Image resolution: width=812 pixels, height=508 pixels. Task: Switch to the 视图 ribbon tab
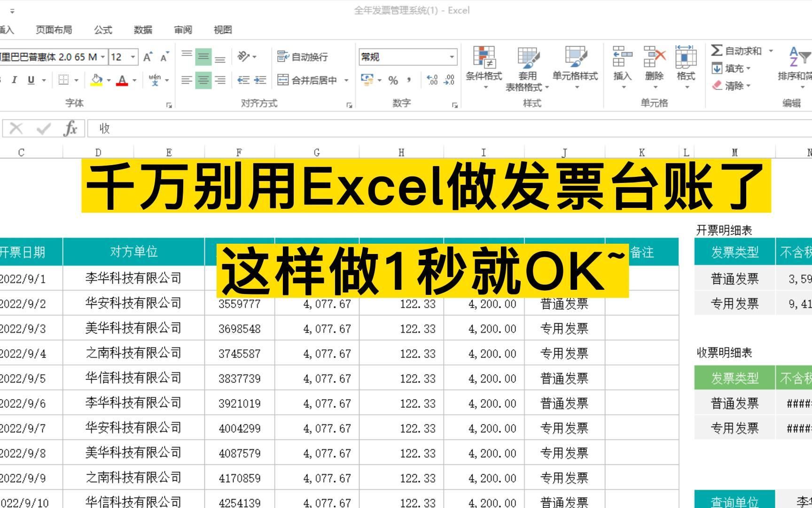(223, 30)
